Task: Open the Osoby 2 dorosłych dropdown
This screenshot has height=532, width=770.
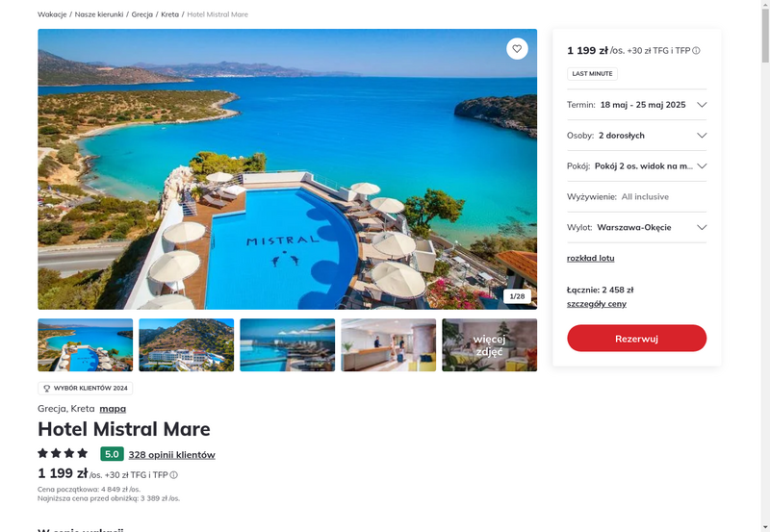Action: tap(637, 136)
